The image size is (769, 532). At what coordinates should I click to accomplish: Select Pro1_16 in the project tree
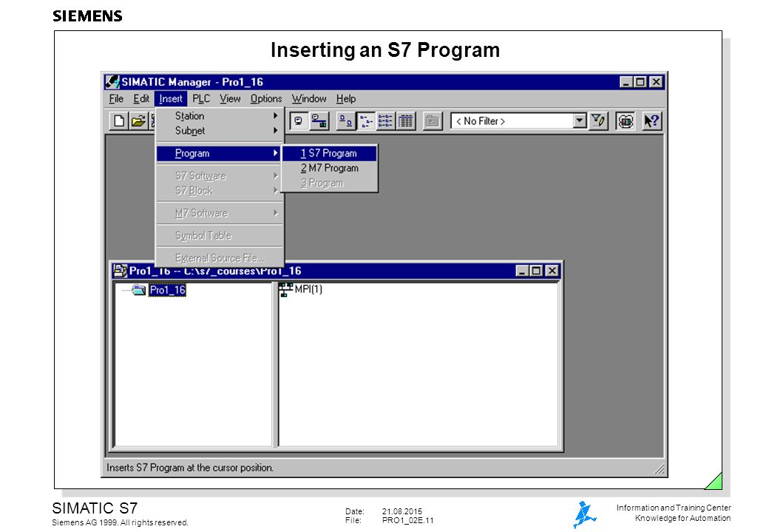point(167,290)
